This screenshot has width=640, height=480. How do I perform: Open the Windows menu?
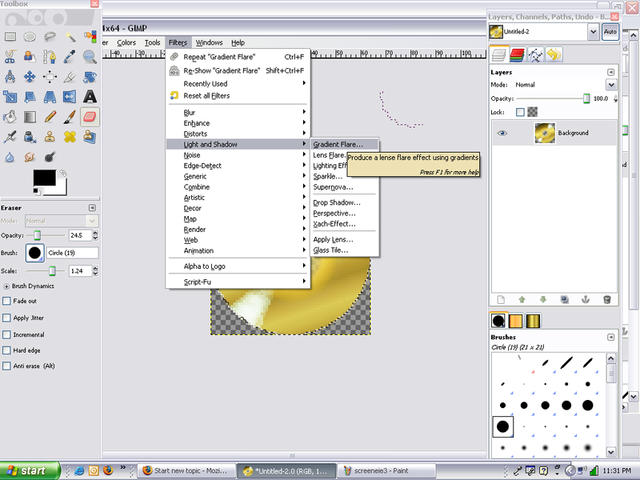(209, 42)
